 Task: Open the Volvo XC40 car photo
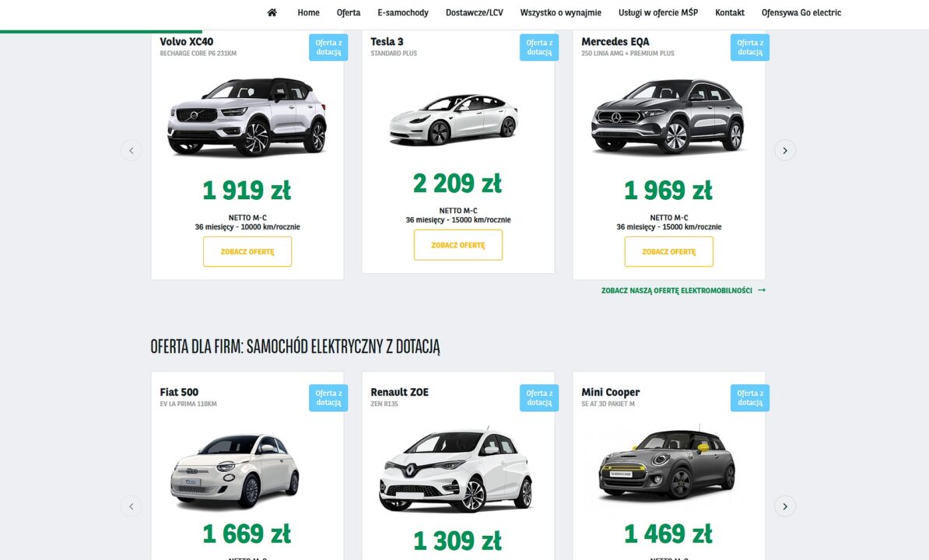pos(247,117)
